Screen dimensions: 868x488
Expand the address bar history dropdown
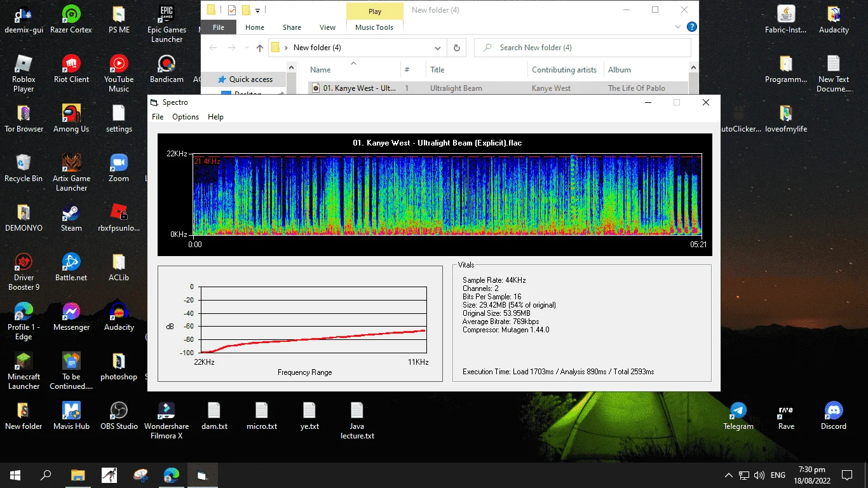click(x=438, y=48)
